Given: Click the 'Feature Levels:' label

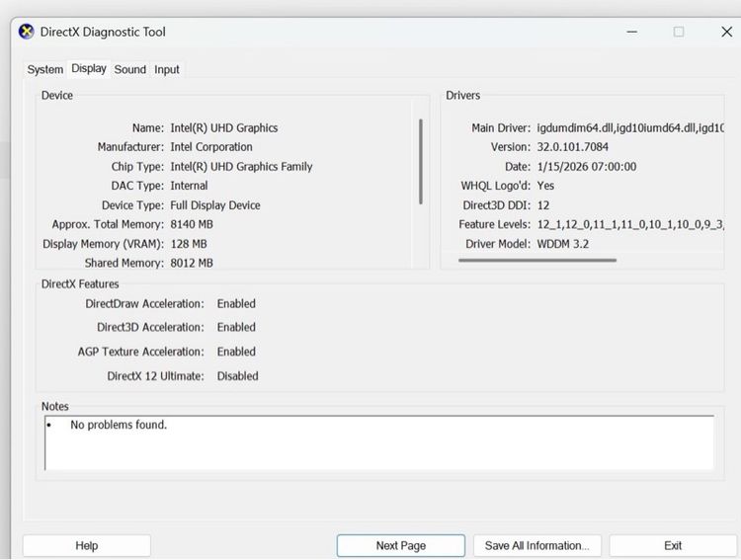Looking at the screenshot, I should click(x=494, y=224).
